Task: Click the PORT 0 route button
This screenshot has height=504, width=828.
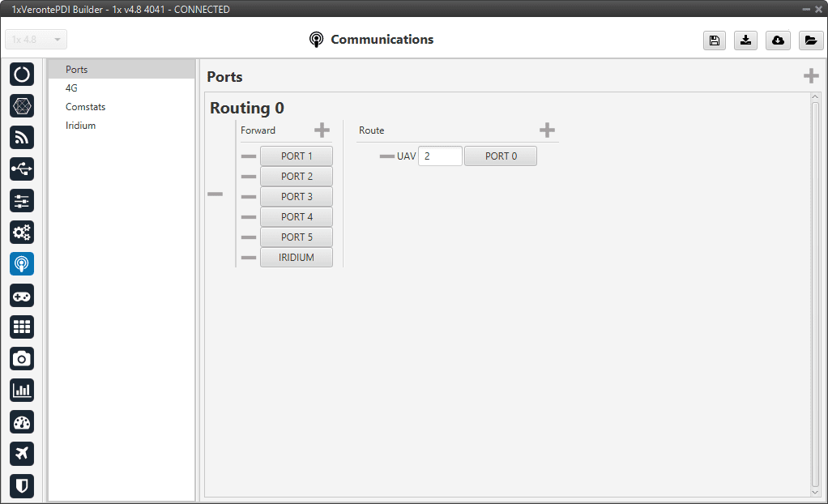Action: click(501, 156)
